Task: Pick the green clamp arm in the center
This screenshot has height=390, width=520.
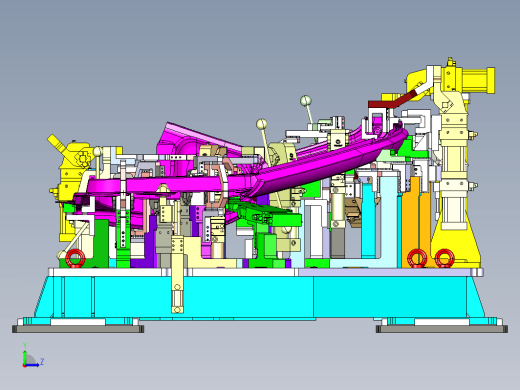Action: (265, 213)
